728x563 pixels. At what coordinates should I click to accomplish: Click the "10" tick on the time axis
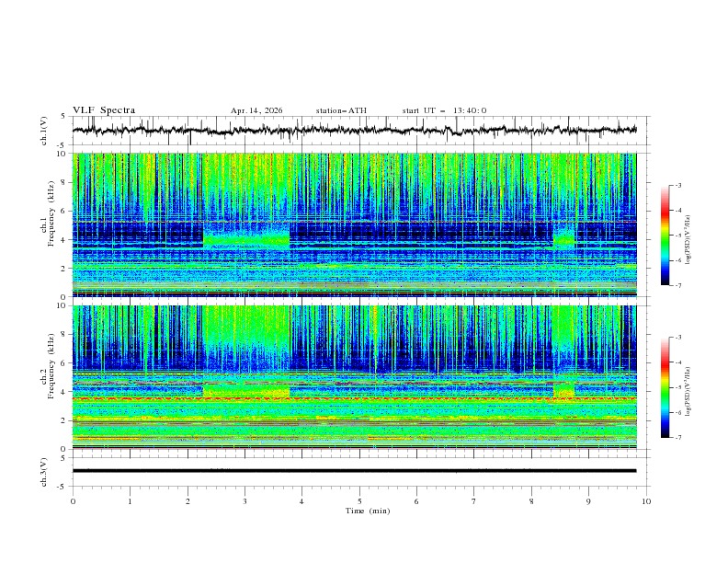[646, 501]
